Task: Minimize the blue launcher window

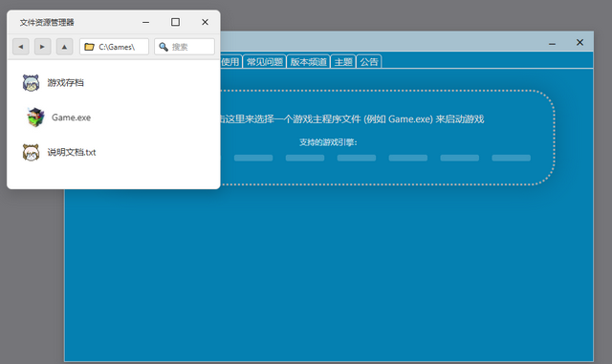Action: tap(552, 43)
